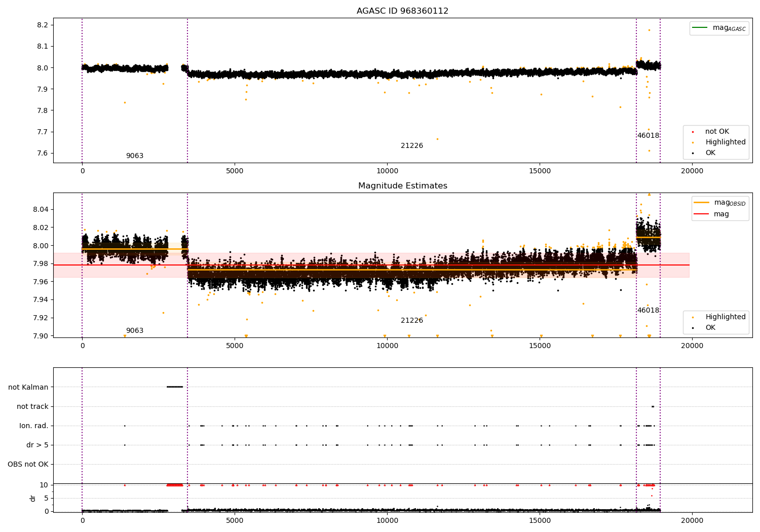This screenshot has width=760, height=532.
Task: Click the 20000 x-axis tick in bottom plot
Action: pyautogui.click(x=692, y=520)
